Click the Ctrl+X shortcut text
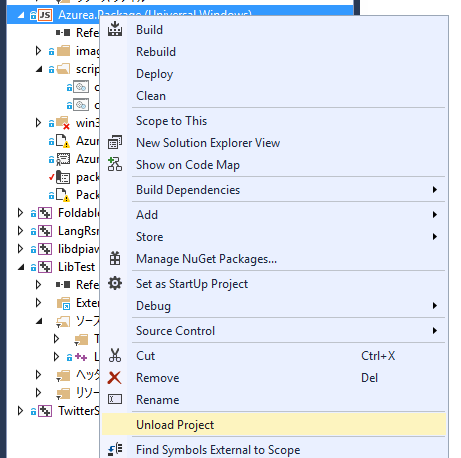 coord(378,356)
